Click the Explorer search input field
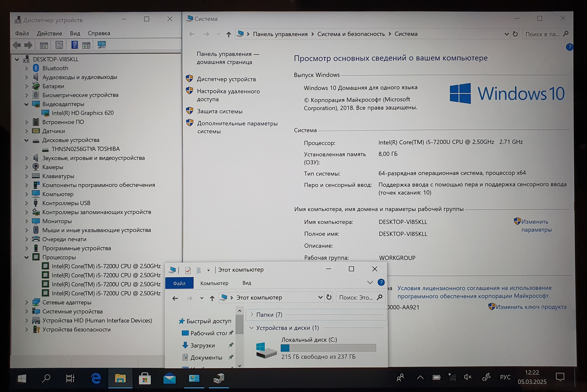The height and width of the screenshot is (392, 587). [356, 298]
